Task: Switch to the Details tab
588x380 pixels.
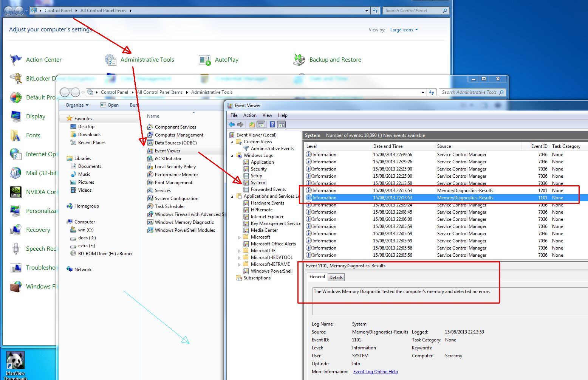Action: tap(336, 278)
